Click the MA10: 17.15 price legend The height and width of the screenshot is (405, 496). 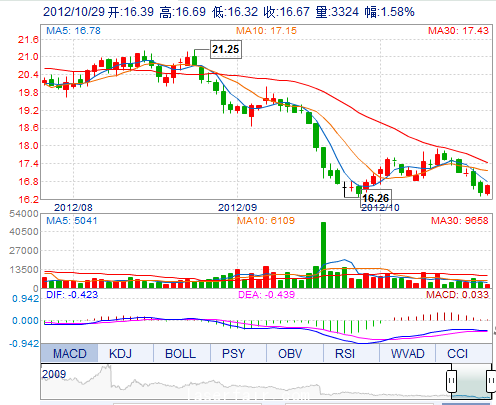(x=266, y=31)
